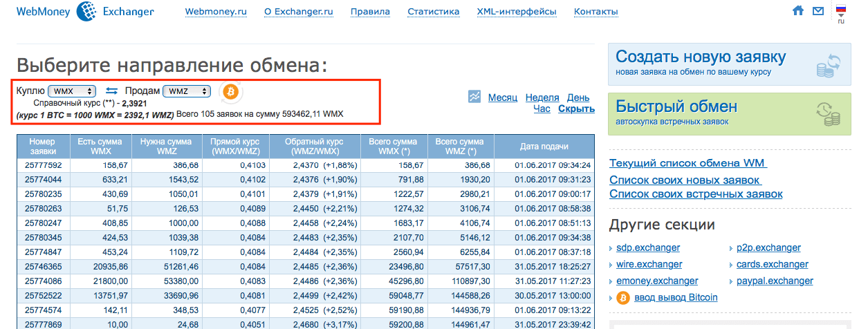The image size is (868, 329).
Task: Open Webmoney.ru menu link
Action: 216,12
